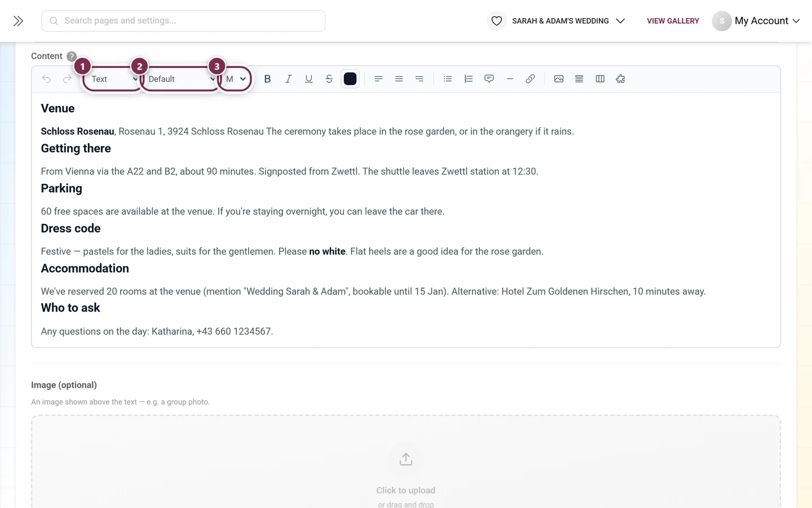The width and height of the screenshot is (812, 508).
Task: Apply strikethrough formatting
Action: [329, 79]
